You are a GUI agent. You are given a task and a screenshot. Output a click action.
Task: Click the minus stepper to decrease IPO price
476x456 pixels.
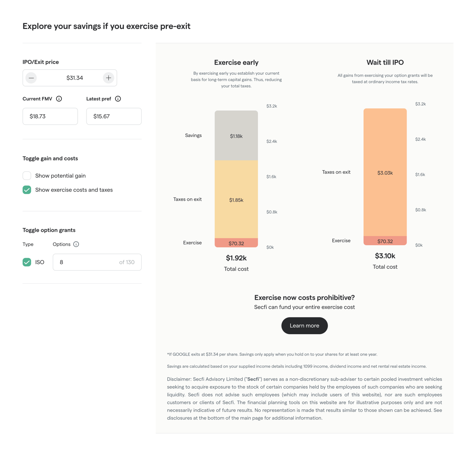31,78
